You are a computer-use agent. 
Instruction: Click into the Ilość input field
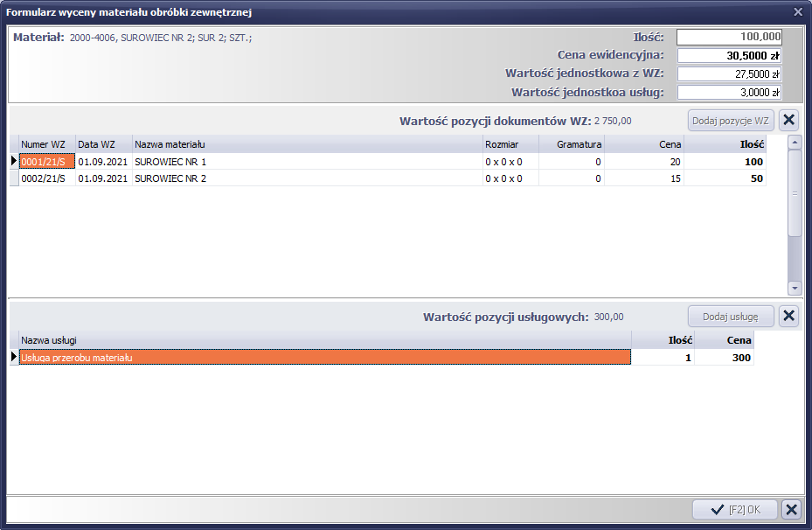click(729, 38)
